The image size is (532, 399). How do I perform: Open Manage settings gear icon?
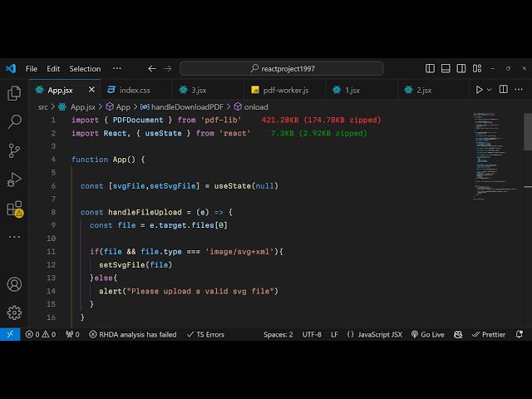point(14,313)
